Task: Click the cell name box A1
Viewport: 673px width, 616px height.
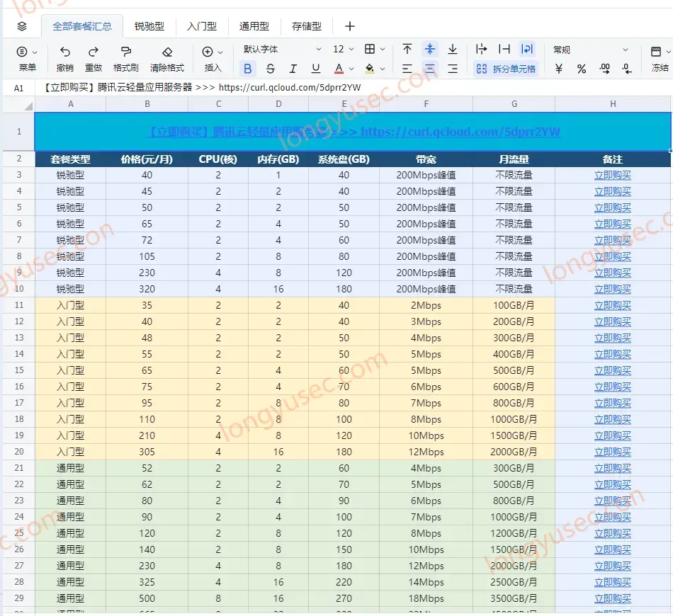Action: point(18,88)
